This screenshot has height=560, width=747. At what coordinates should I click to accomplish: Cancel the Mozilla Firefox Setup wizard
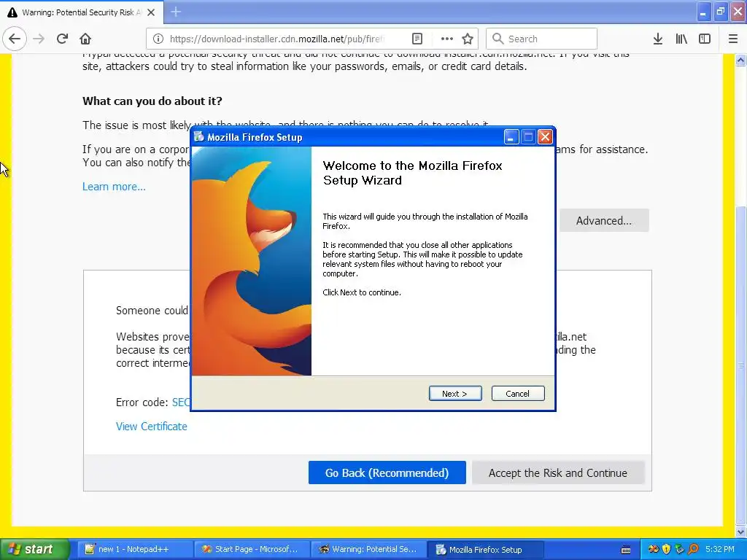coord(518,393)
